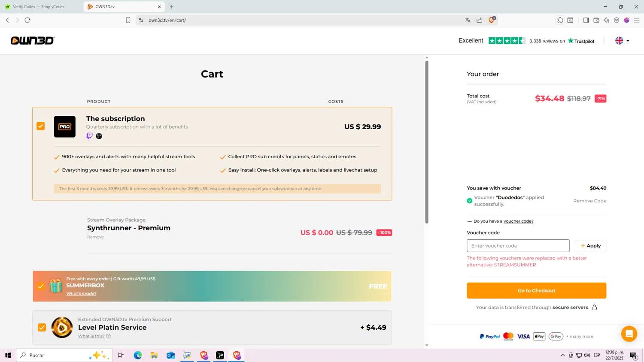The height and width of the screenshot is (362, 644).
Task: Open the site settings icon in address bar
Action: [x=141, y=20]
